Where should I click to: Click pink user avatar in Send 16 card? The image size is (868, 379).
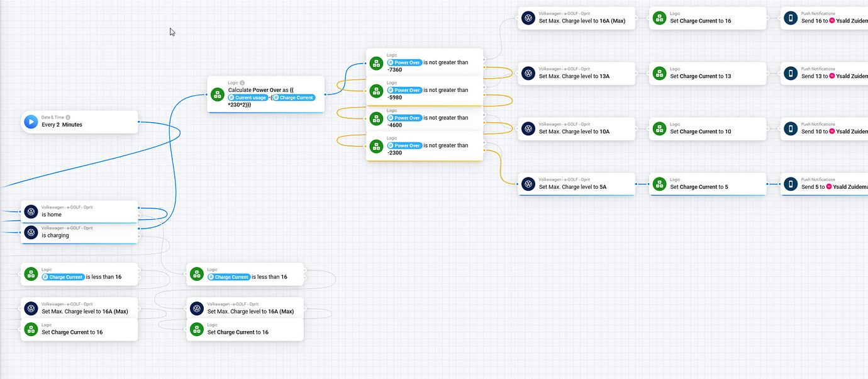(x=832, y=21)
